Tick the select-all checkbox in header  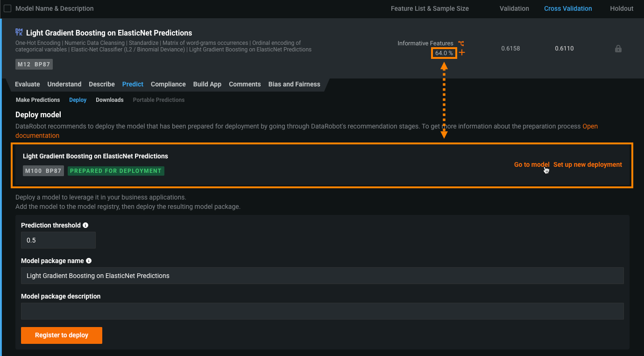(7, 8)
